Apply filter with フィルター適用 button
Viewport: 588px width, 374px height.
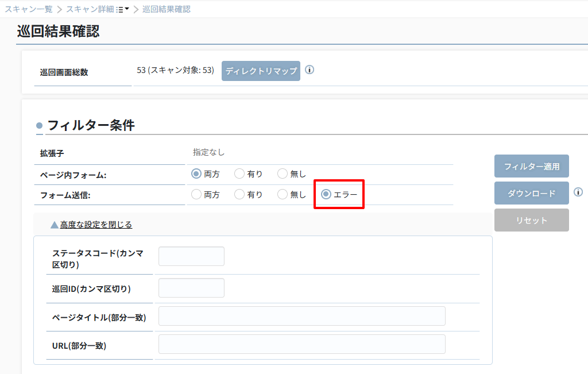tap(531, 166)
